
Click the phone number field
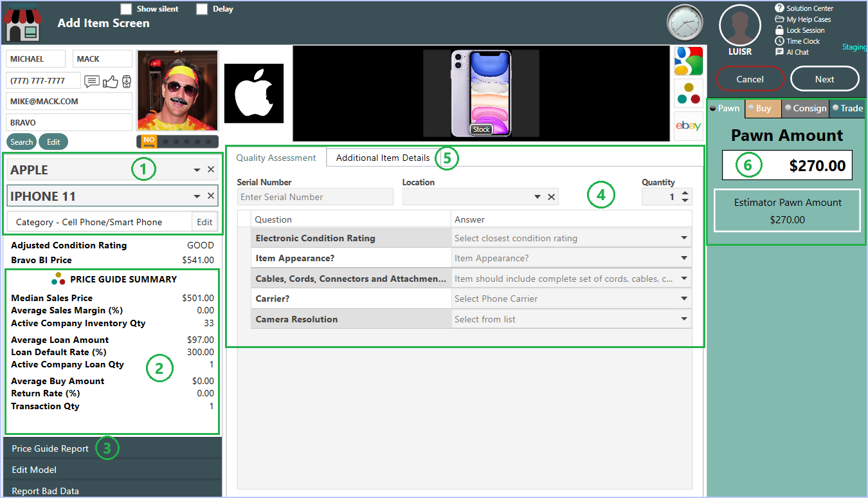pos(44,80)
